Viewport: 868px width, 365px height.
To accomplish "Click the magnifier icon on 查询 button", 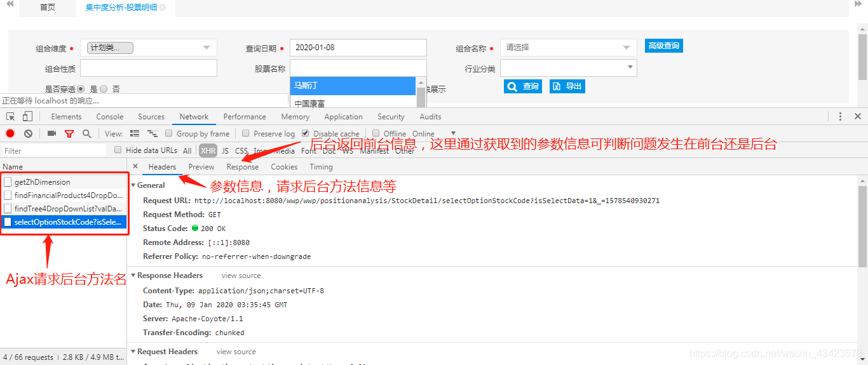I will [x=512, y=86].
